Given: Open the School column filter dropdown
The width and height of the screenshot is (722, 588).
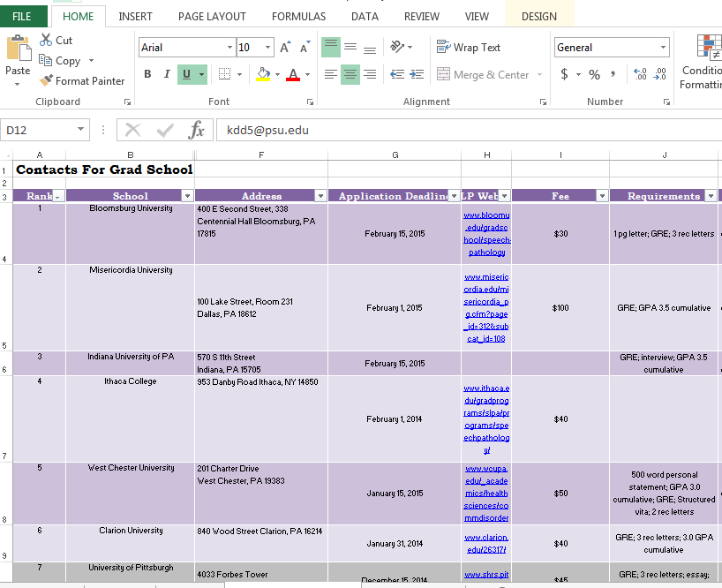Looking at the screenshot, I should pos(187,195).
